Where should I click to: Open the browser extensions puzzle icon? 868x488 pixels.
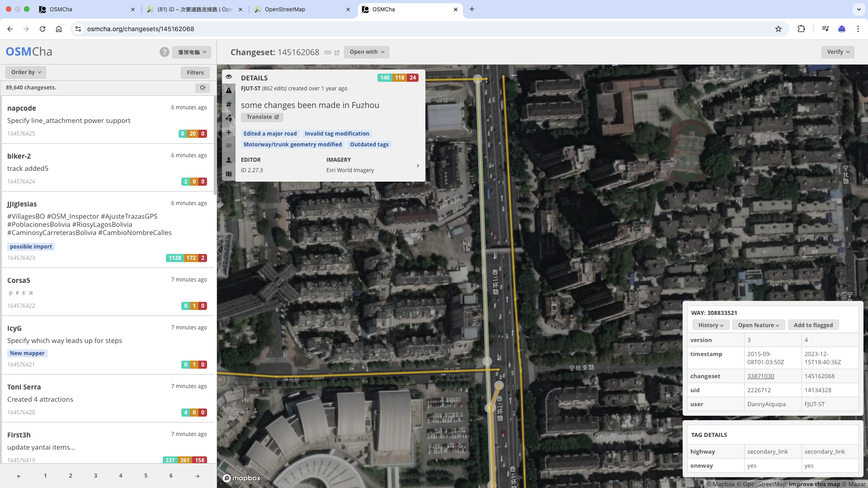[801, 29]
